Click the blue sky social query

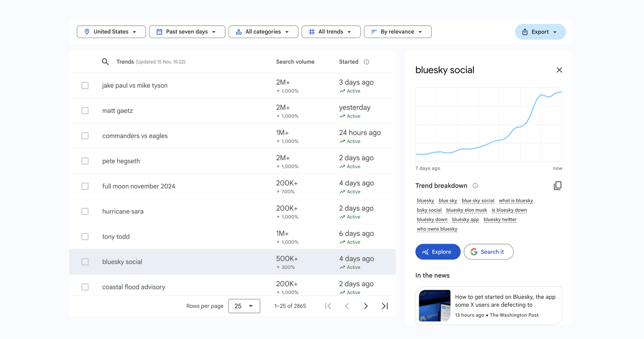click(x=478, y=201)
